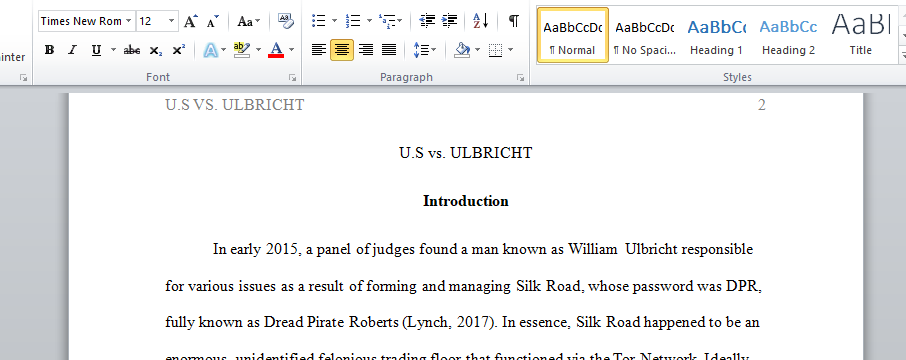The width and height of the screenshot is (906, 360).
Task: Open the Paragraph dialog launcher
Action: [x=520, y=77]
